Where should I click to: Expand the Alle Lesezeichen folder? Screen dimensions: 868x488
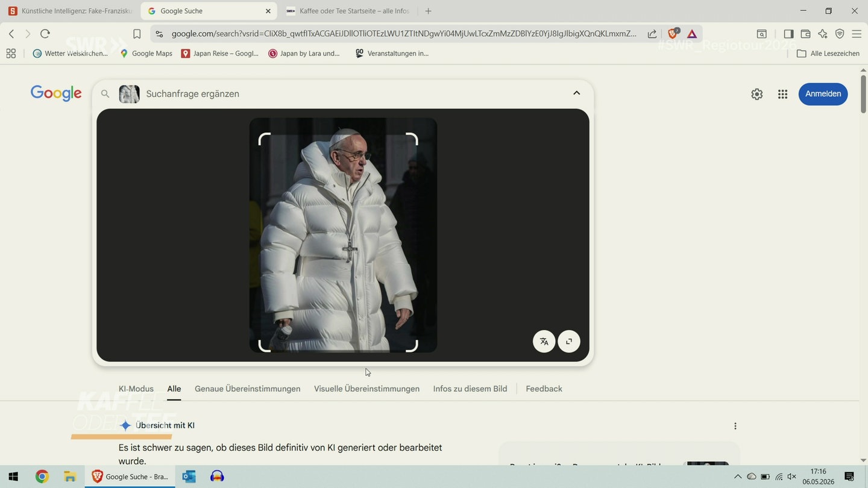(x=828, y=53)
